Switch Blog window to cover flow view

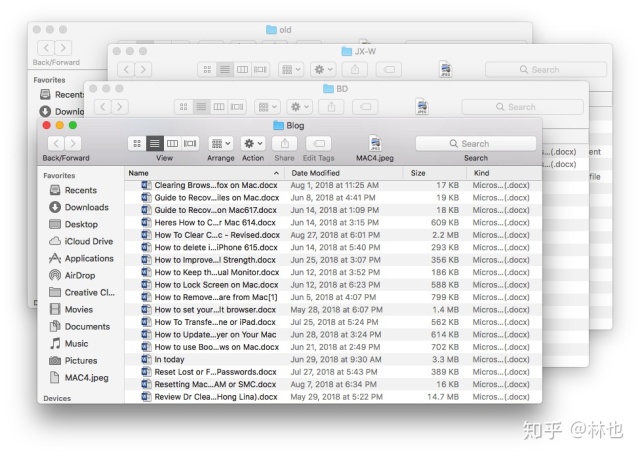click(x=190, y=143)
